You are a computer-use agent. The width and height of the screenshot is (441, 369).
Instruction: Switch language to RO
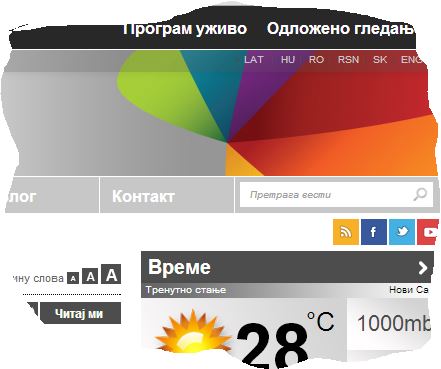pyautogui.click(x=316, y=60)
